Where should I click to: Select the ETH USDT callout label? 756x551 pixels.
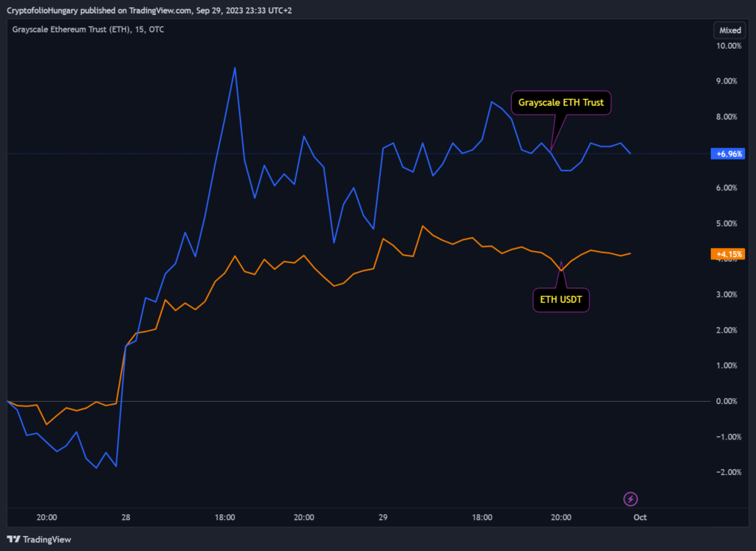coord(561,300)
